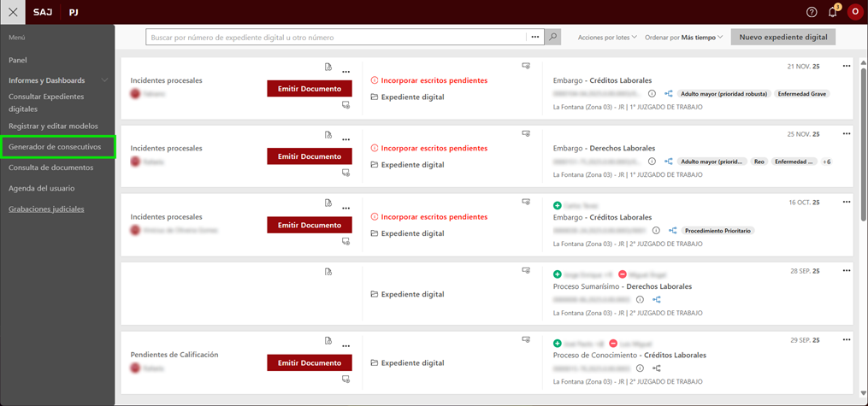Click the red minus party icon on the Proceso de Conocimiento case

point(613,343)
